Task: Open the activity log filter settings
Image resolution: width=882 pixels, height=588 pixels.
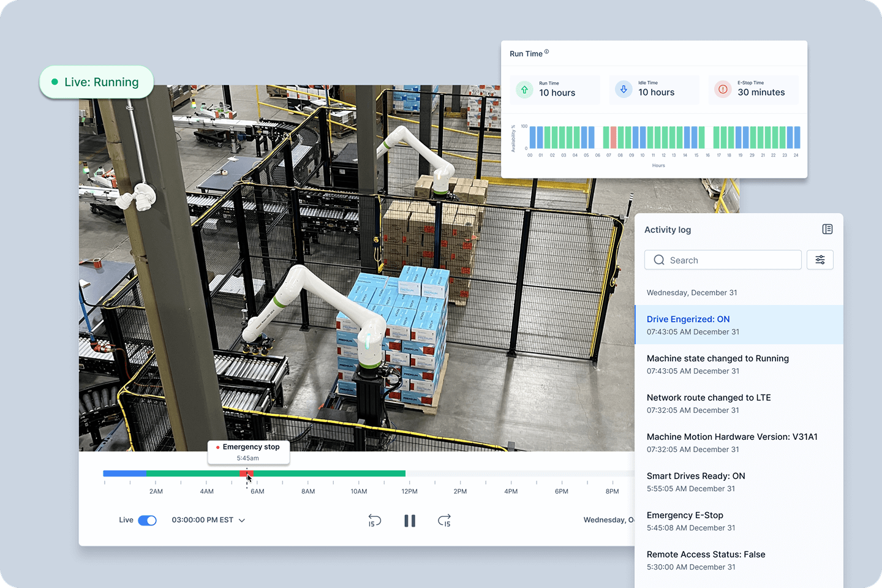Action: [820, 260]
